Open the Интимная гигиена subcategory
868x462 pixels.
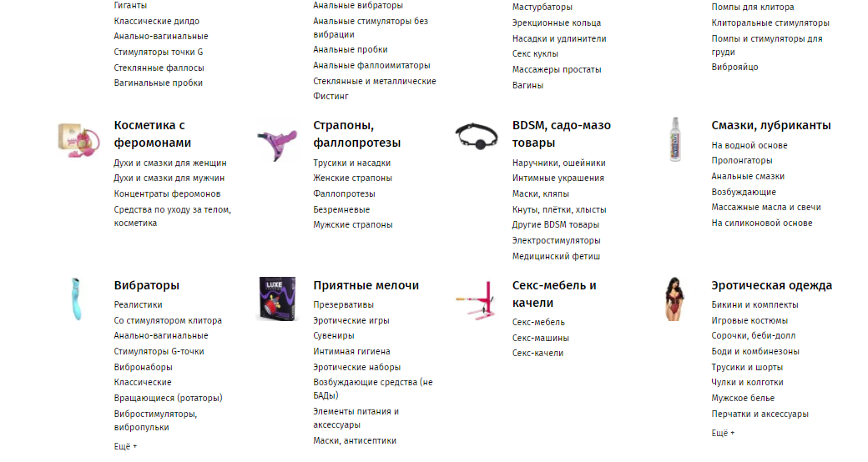click(x=351, y=351)
